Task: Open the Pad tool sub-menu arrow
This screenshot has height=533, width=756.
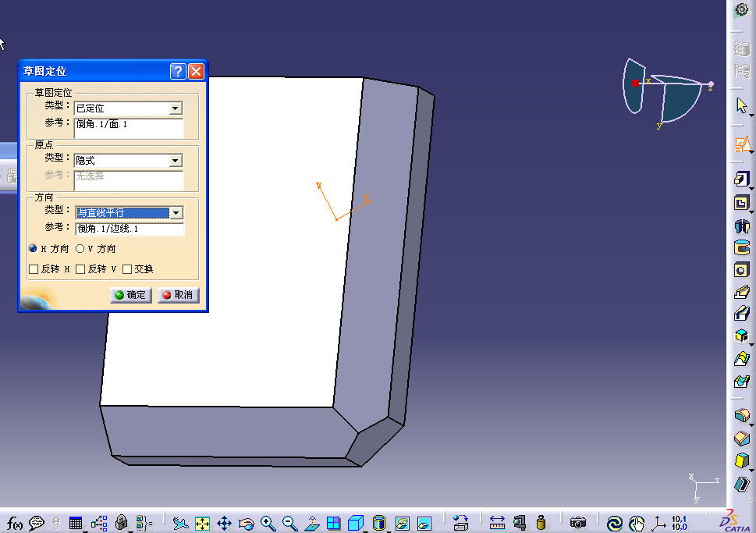Action: point(751,187)
